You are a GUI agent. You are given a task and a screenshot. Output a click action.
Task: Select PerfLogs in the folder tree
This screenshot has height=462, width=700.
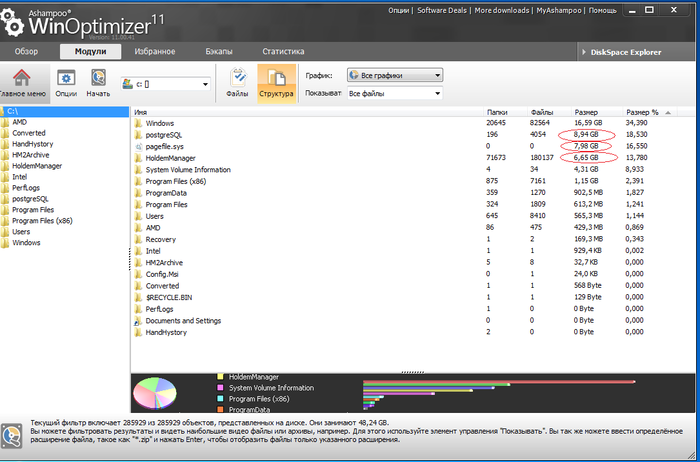tap(26, 187)
